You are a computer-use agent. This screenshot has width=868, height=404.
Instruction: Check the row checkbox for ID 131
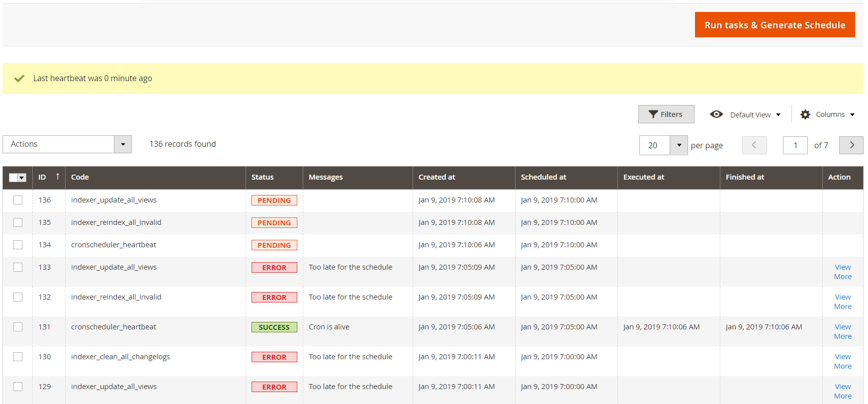pos(18,327)
